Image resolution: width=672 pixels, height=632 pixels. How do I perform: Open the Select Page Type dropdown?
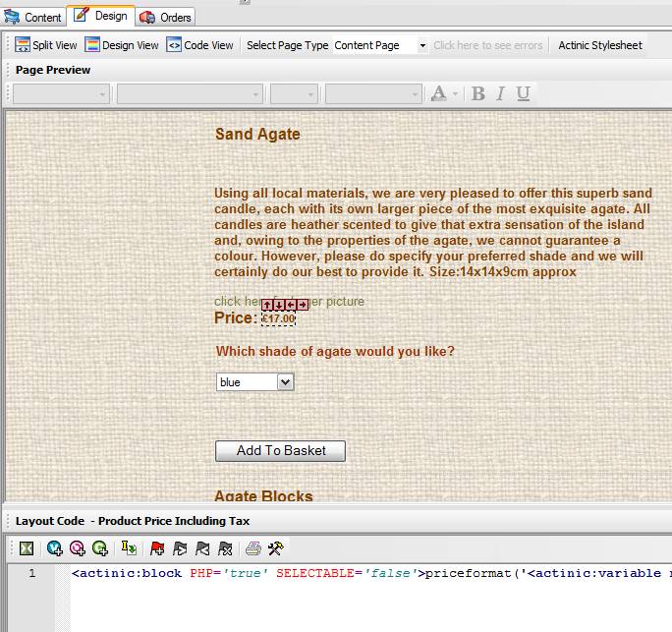pos(422,45)
